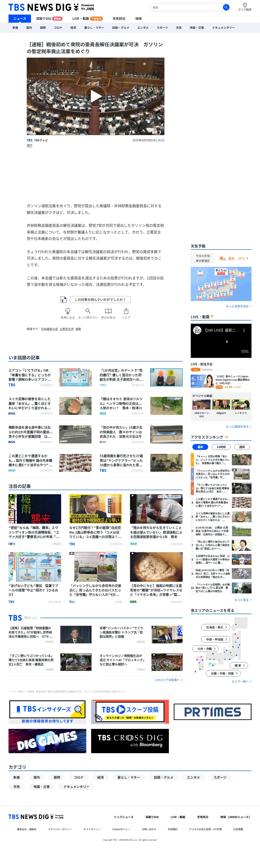
Task: Open the 近畿・中国・四国 area news
Action: point(224,673)
